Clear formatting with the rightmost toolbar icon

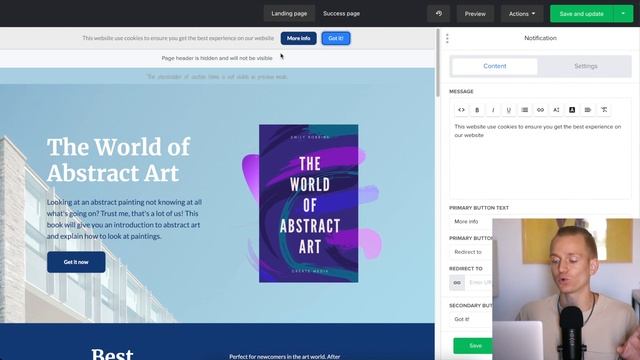604,110
